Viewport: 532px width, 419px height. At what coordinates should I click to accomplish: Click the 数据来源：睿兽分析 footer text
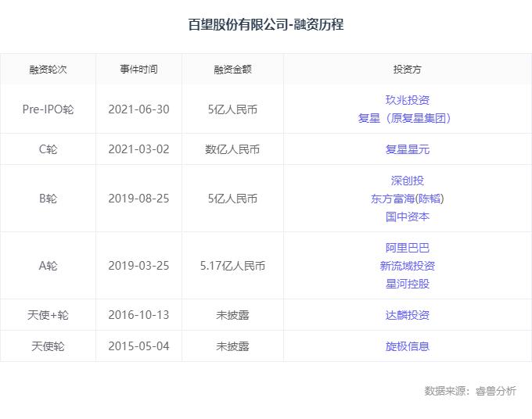[x=470, y=391]
